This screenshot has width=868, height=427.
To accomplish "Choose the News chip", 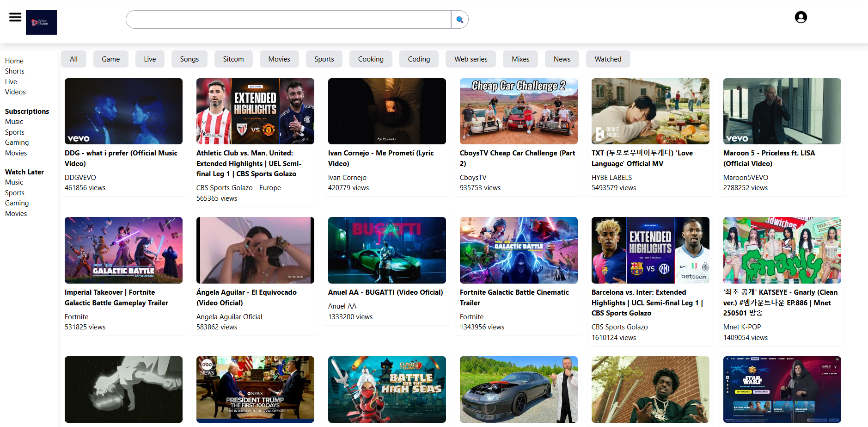I will (562, 59).
